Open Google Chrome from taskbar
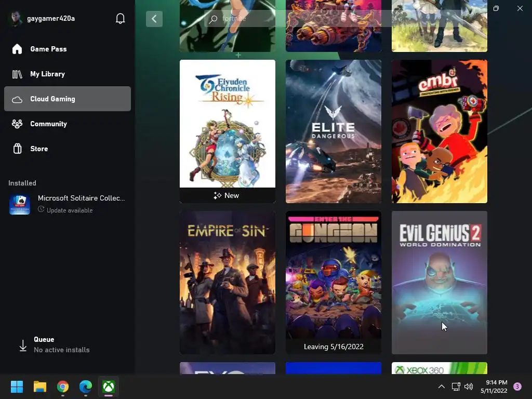Image resolution: width=532 pixels, height=399 pixels. (63, 387)
